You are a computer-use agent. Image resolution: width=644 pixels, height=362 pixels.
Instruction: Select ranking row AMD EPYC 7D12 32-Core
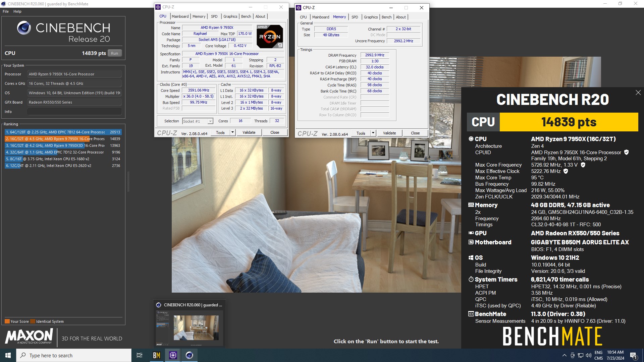point(63,152)
